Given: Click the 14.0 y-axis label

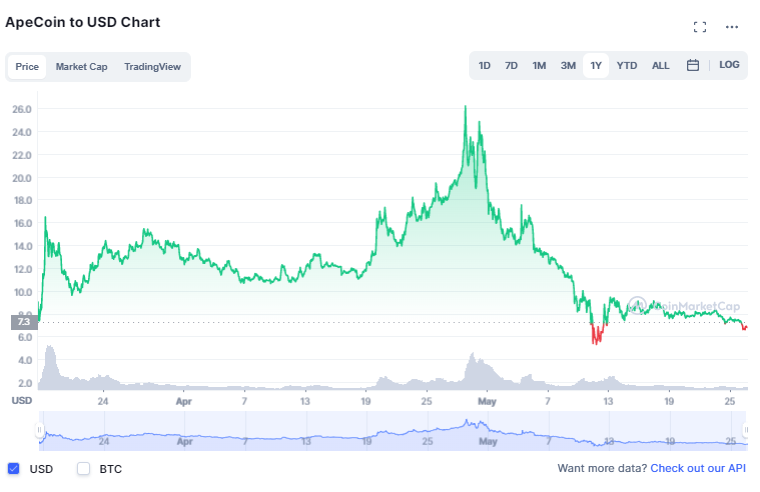Looking at the screenshot, I should 22,246.
